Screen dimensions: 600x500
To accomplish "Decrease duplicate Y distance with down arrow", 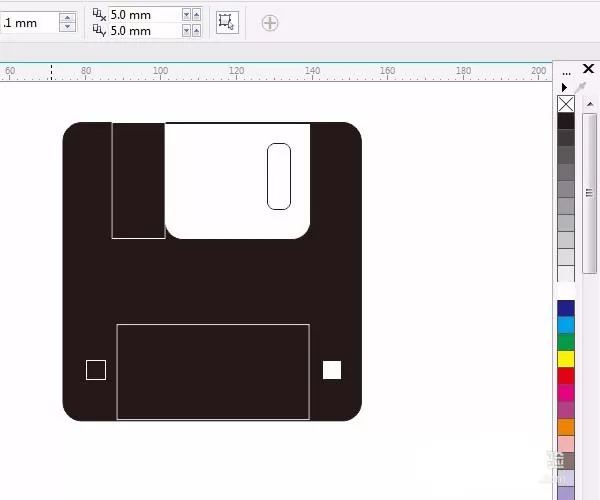I will [x=186, y=31].
